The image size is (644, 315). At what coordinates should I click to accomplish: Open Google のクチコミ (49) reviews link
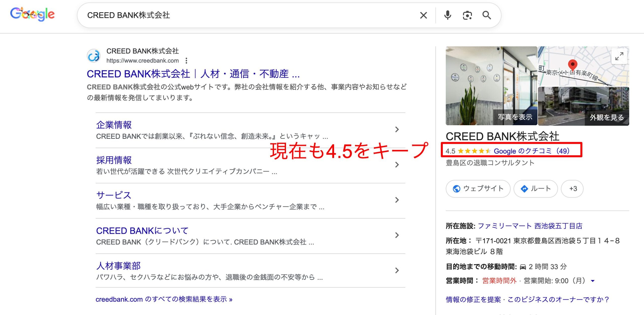click(x=532, y=151)
